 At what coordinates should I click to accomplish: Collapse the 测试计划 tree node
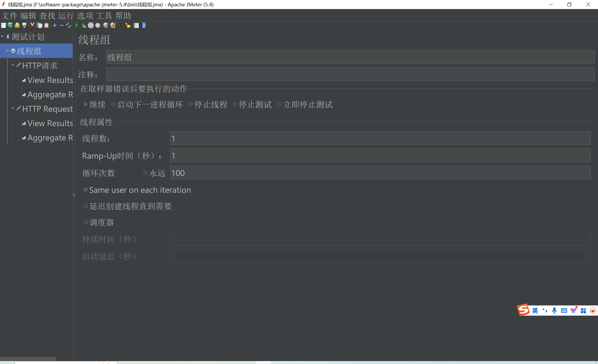pyautogui.click(x=2, y=36)
